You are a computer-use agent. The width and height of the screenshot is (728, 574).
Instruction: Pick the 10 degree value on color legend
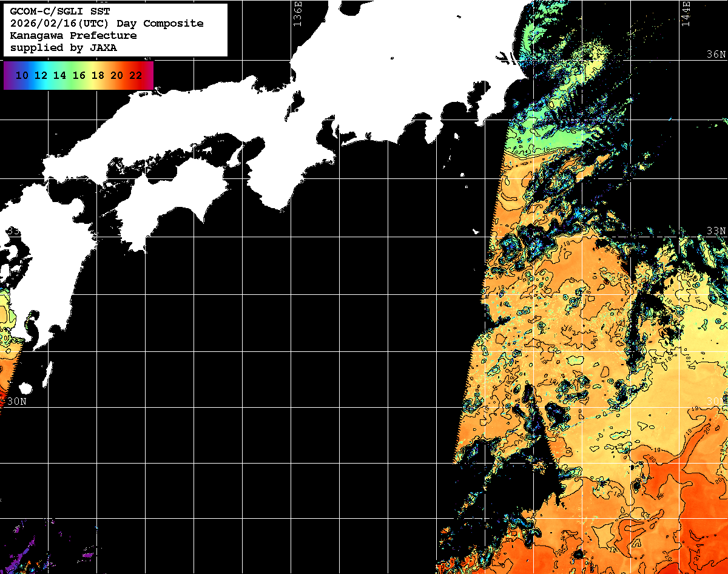coord(22,76)
